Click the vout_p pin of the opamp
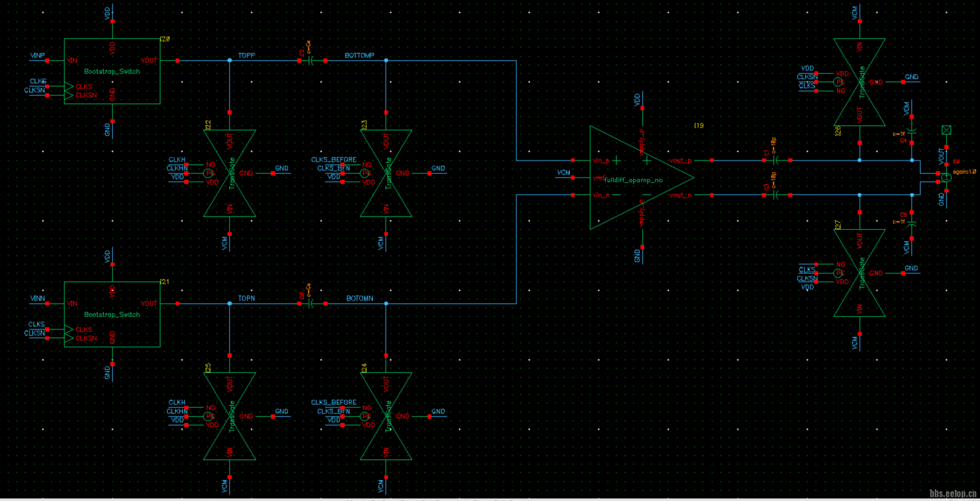The width and height of the screenshot is (980, 501). (x=712, y=160)
